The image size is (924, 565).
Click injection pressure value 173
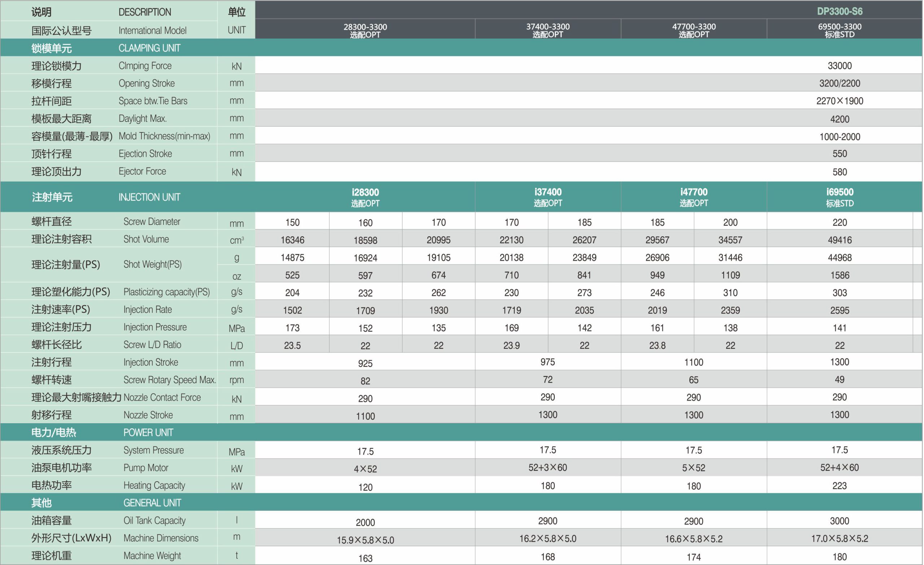coord(292,328)
